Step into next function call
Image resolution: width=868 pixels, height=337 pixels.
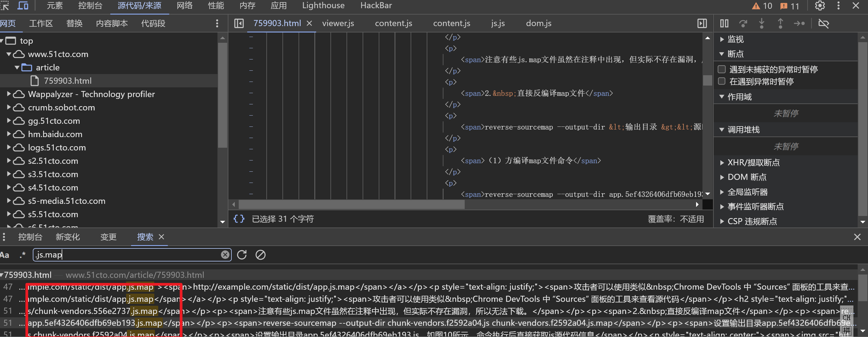click(761, 23)
